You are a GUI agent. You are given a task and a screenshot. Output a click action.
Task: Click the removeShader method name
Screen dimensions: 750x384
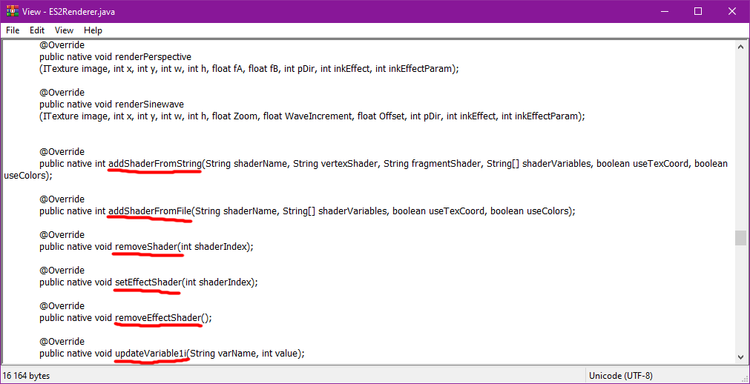pos(146,247)
